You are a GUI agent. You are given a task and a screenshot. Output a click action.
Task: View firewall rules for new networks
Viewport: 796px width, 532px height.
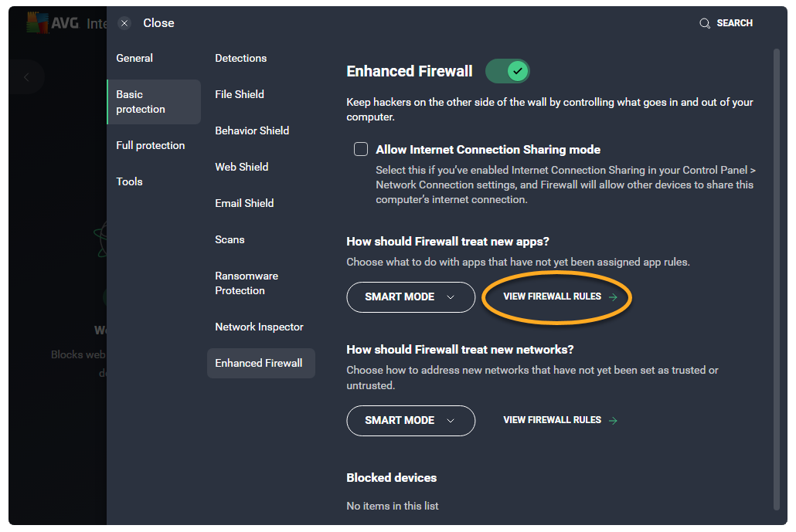tap(552, 420)
